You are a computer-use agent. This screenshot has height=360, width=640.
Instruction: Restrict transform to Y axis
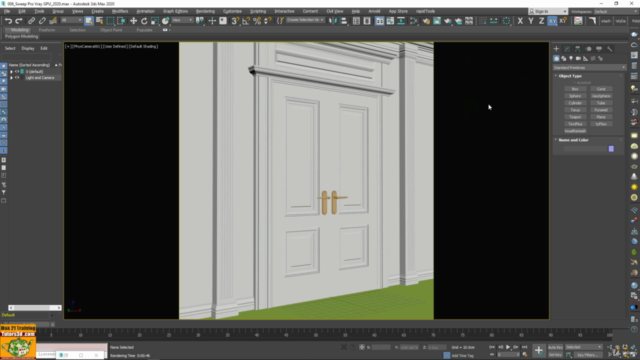pos(531,21)
